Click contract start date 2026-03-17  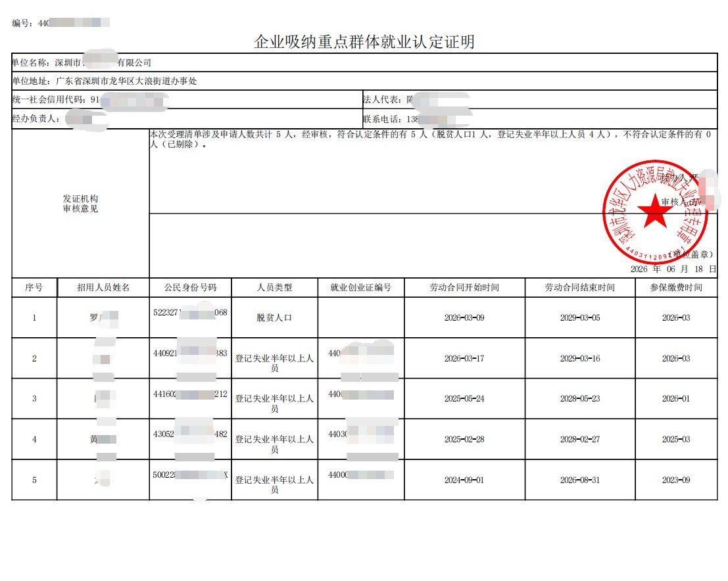464,359
